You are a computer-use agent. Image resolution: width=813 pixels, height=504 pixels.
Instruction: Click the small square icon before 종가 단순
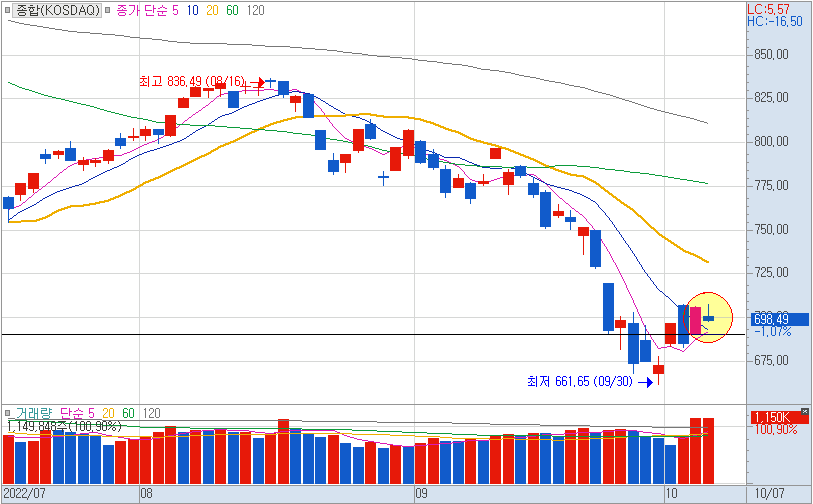coord(107,10)
